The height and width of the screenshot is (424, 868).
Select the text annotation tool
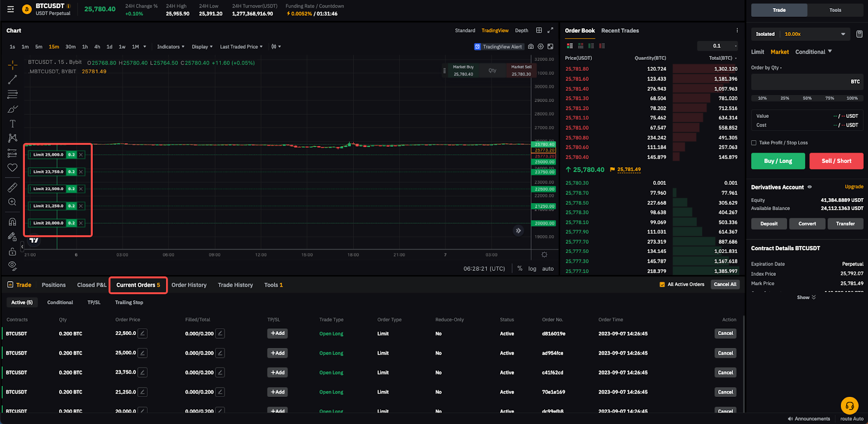click(12, 124)
